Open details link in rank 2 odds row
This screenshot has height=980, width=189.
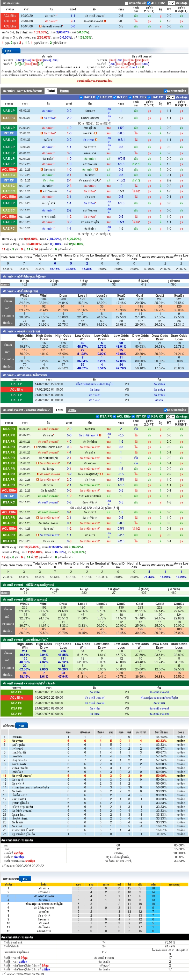pos(181,741)
